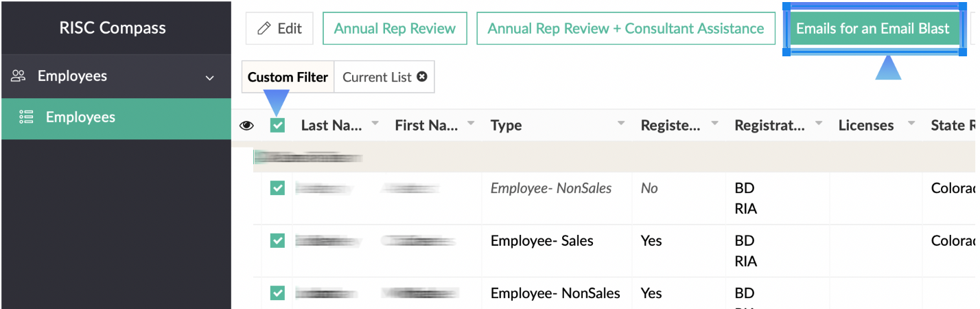Open the Registration column dropdown arrow

click(819, 124)
